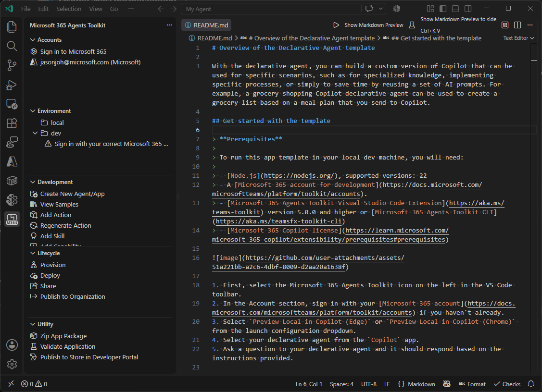The image size is (542, 392).
Task: Click the Copilot chat icon in title bar
Action: coord(369,9)
